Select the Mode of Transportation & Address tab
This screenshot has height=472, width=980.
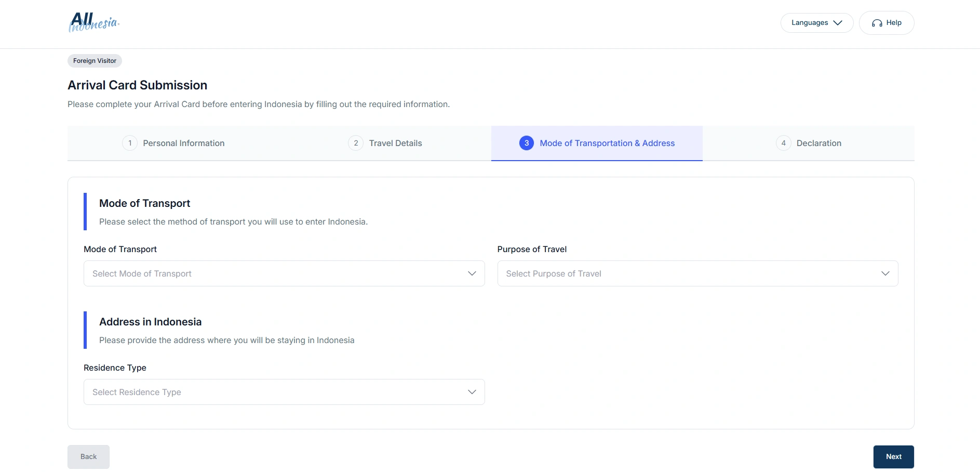tap(607, 143)
